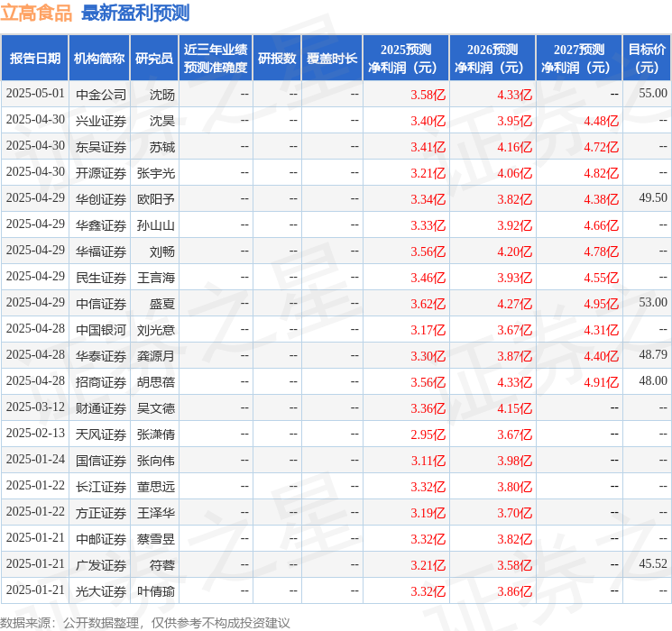The image size is (672, 631).
Task: Select the 民生证券 institution cell
Action: pyautogui.click(x=101, y=278)
